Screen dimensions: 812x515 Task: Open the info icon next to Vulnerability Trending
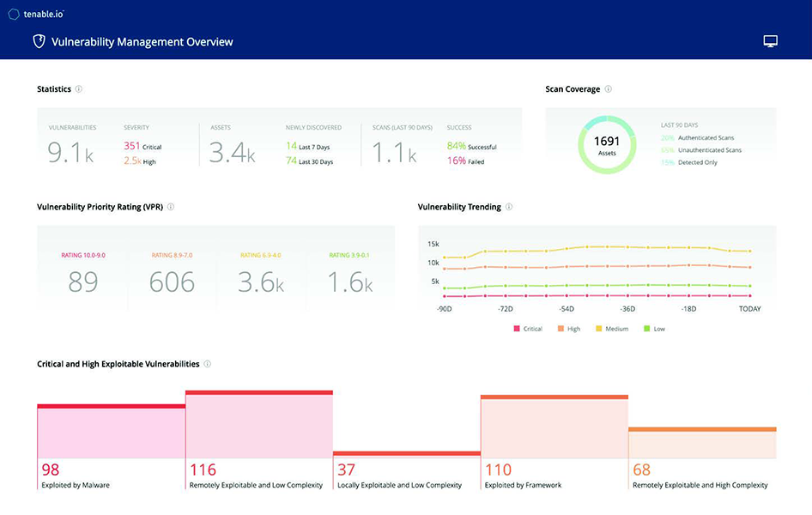509,207
